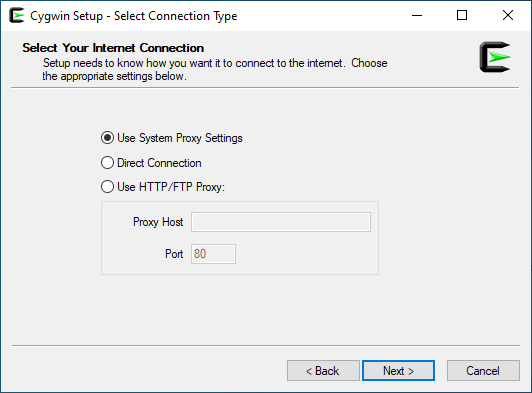This screenshot has height=393, width=532.
Task: Click the 'Setup needs to know' description text
Action: coord(215,70)
